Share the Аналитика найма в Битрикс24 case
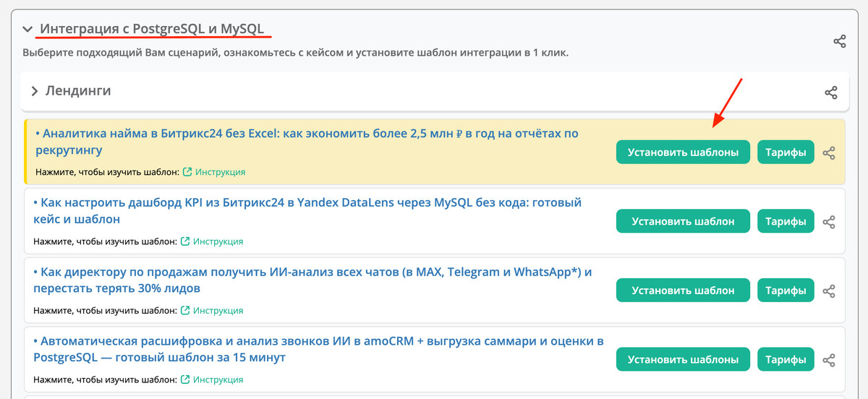 pos(830,153)
